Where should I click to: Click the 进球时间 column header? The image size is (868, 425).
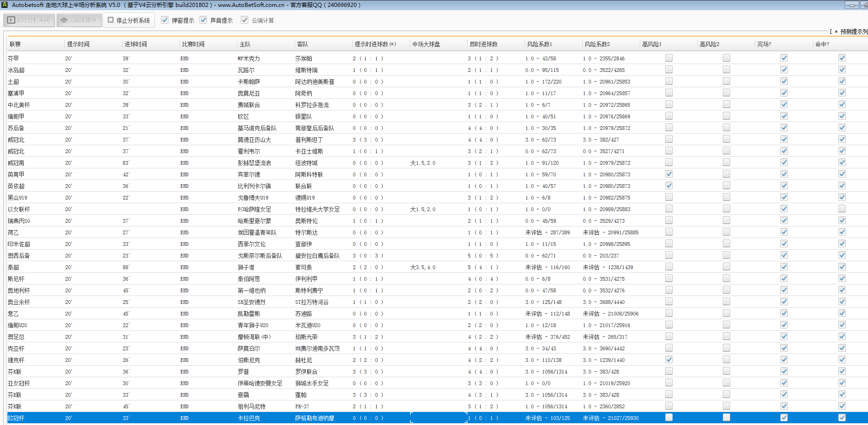click(x=135, y=44)
